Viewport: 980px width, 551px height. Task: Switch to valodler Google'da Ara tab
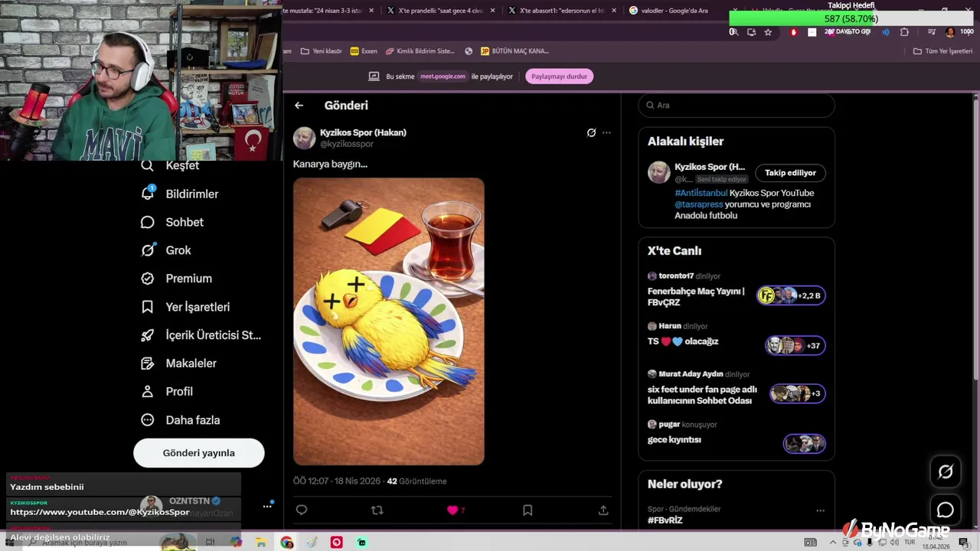coord(674,11)
